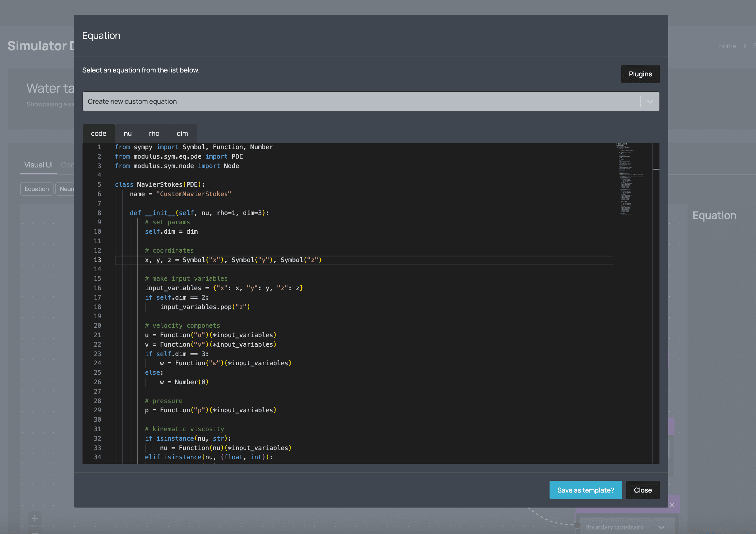Click the '# velocity componets' comment
Image resolution: width=756 pixels, height=534 pixels.
tap(182, 325)
